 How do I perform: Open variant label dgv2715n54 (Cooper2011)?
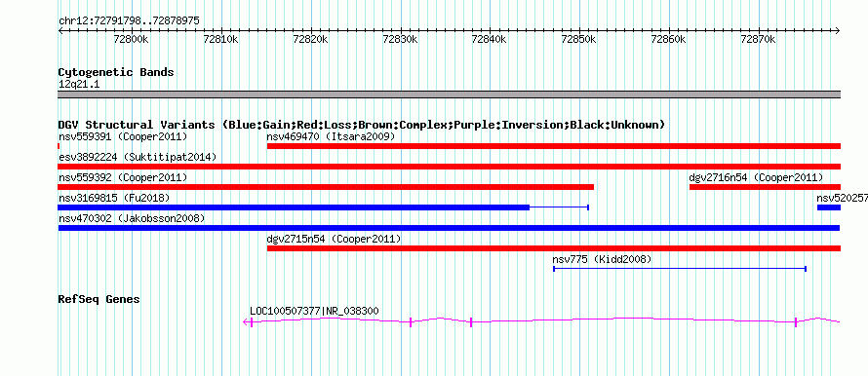pos(334,239)
